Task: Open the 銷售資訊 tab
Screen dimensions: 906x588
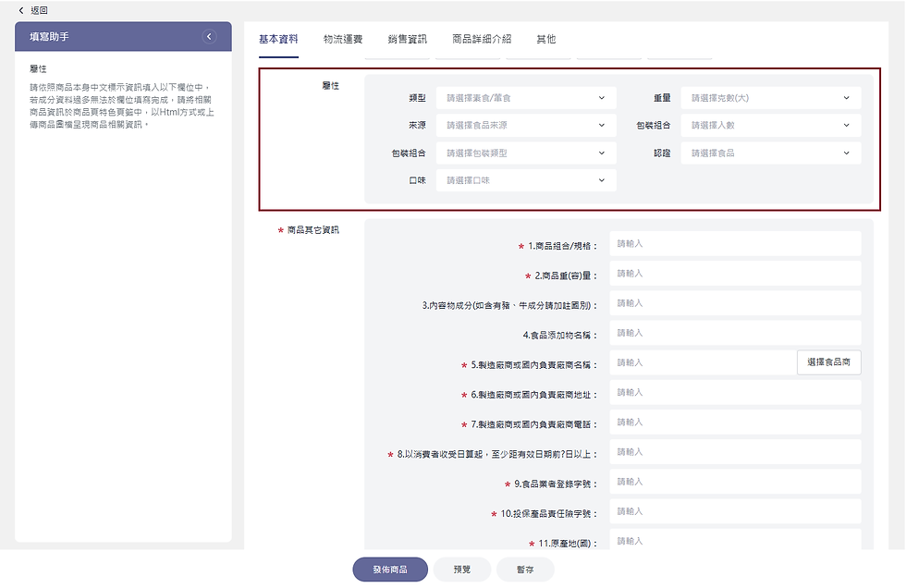Action: click(408, 39)
